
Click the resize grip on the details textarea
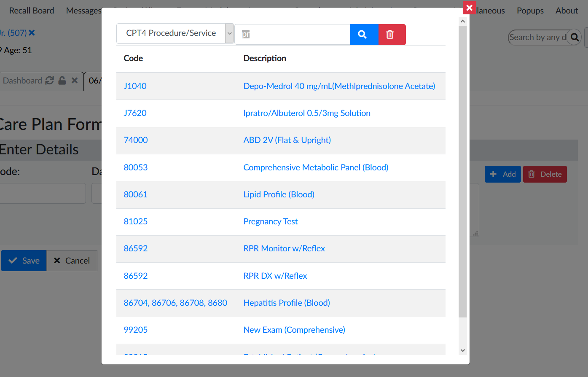[x=475, y=232]
